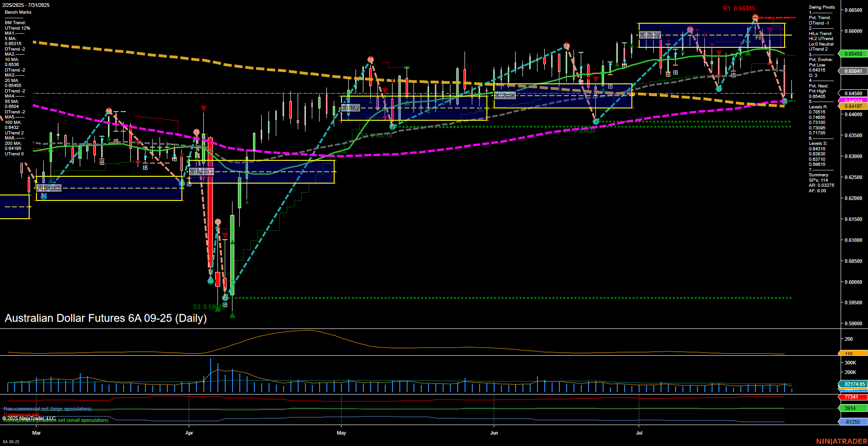
Task: Click the AF: 8.00 summary value
Action: point(817,191)
